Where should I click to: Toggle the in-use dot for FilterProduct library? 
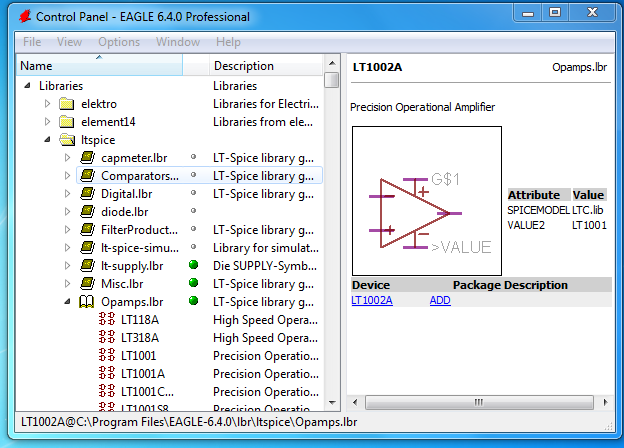193,229
